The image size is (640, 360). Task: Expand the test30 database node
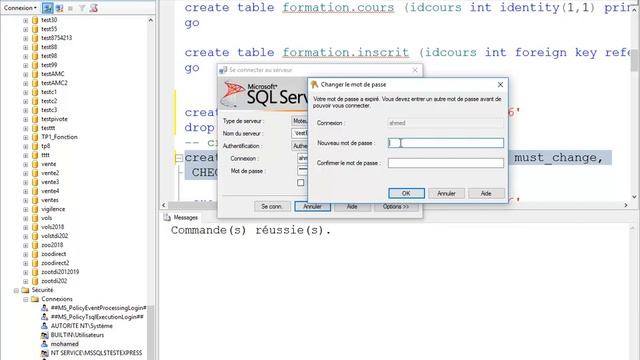click(26, 20)
